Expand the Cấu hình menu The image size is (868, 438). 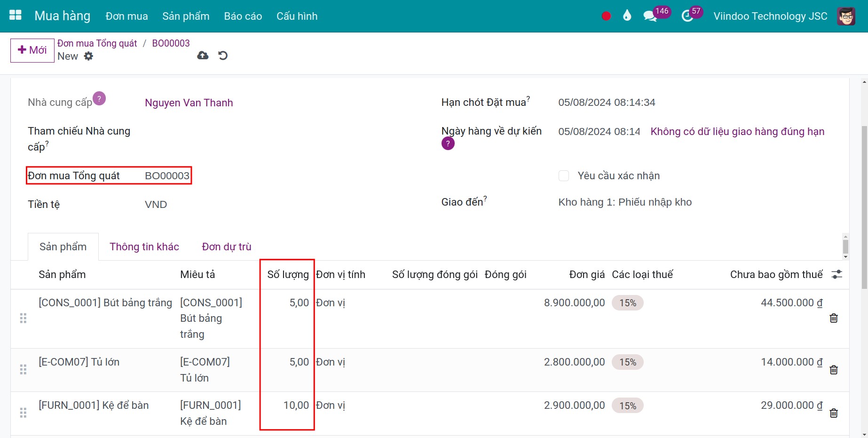click(x=297, y=16)
